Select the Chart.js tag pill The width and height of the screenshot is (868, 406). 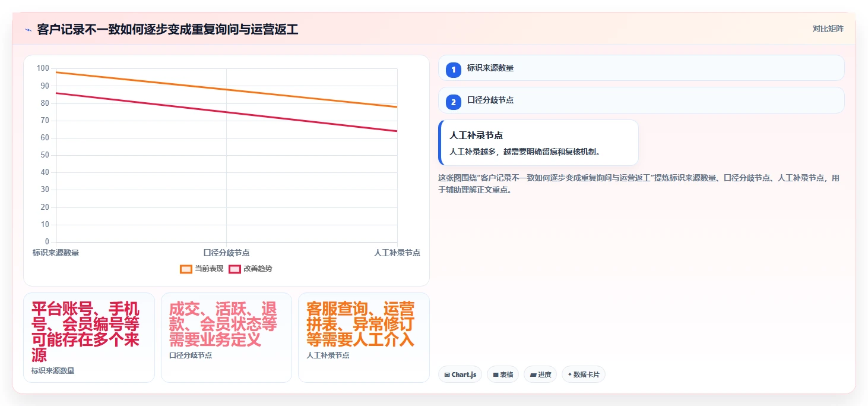[x=460, y=374]
